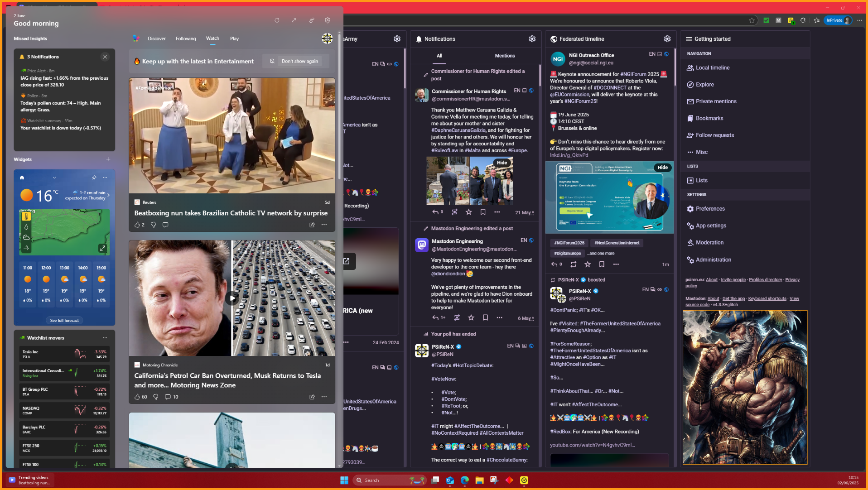Open Notifications column settings in Mastodon

tap(532, 39)
